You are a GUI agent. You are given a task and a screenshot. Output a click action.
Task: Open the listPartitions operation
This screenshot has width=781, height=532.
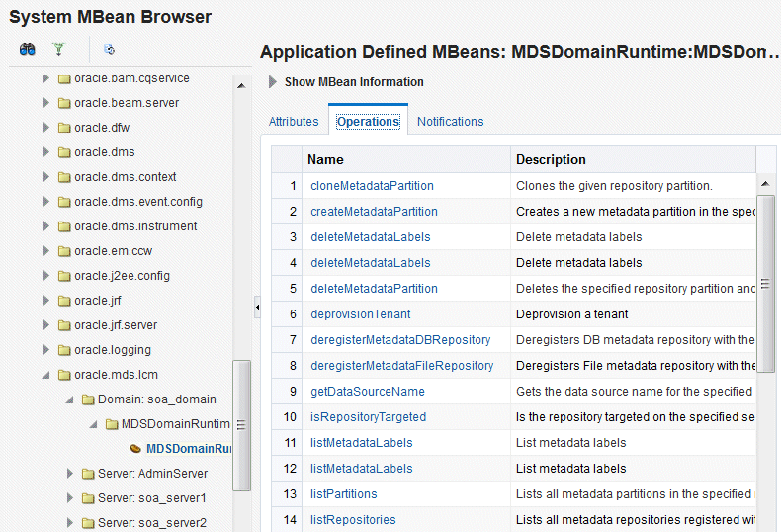[344, 494]
